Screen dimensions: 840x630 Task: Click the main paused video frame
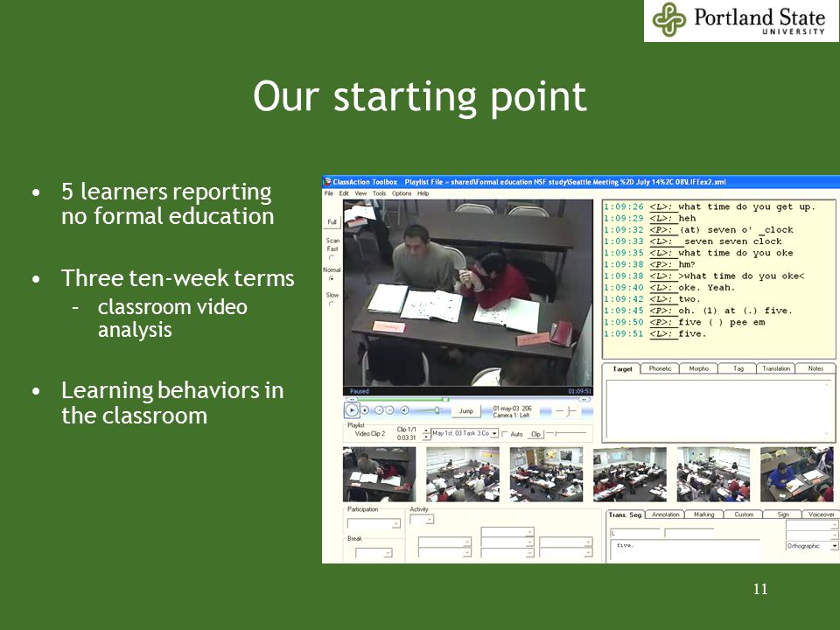(x=467, y=292)
